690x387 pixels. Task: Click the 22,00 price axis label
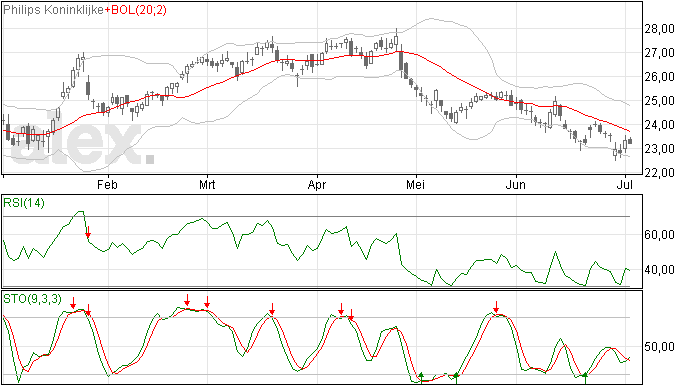point(660,173)
